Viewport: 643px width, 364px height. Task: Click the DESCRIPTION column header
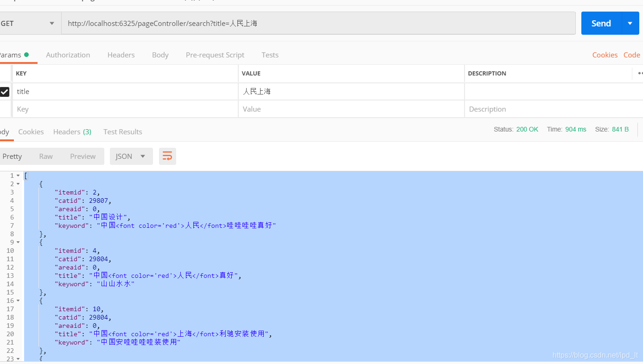pos(487,73)
